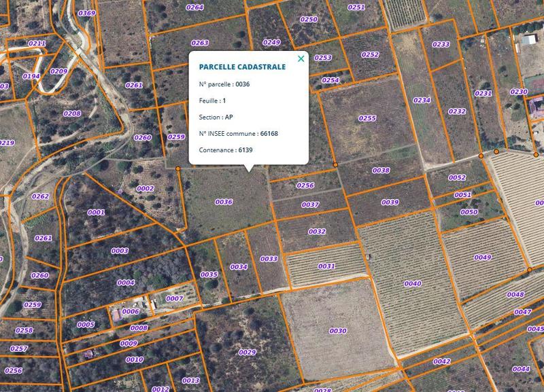The width and height of the screenshot is (544, 392).
Task: Select parcel 0030 near the bottom
Action: [337, 332]
